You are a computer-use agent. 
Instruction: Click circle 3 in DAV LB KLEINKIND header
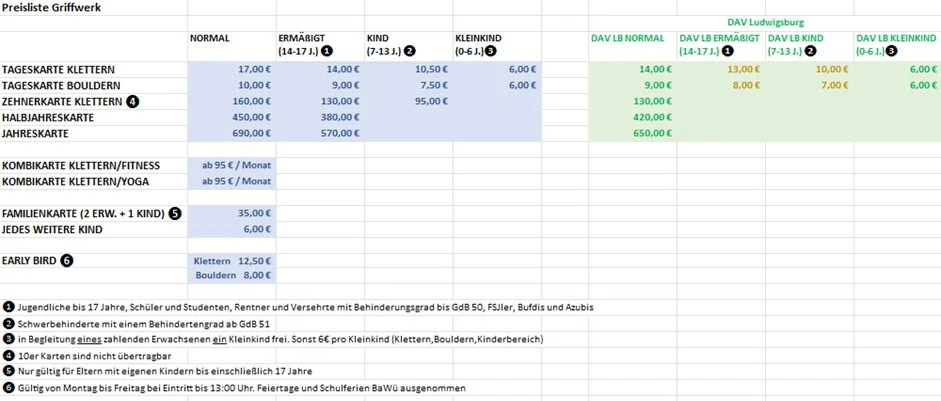tap(892, 51)
